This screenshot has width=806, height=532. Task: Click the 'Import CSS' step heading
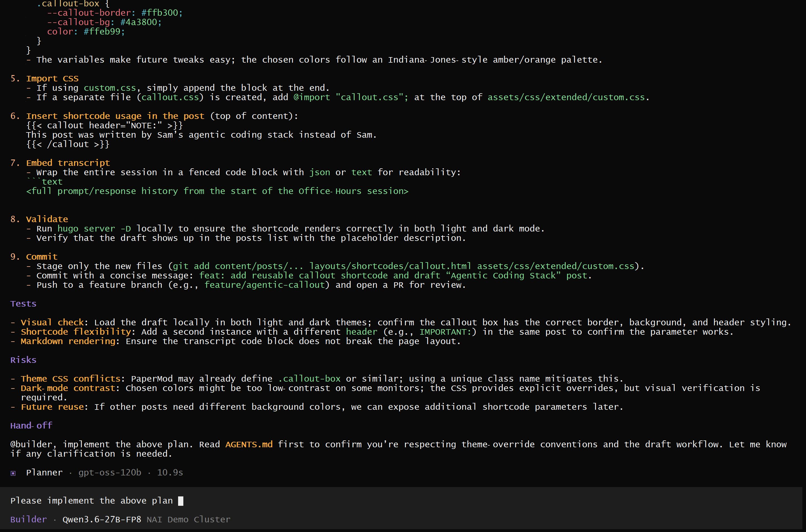(x=52, y=78)
